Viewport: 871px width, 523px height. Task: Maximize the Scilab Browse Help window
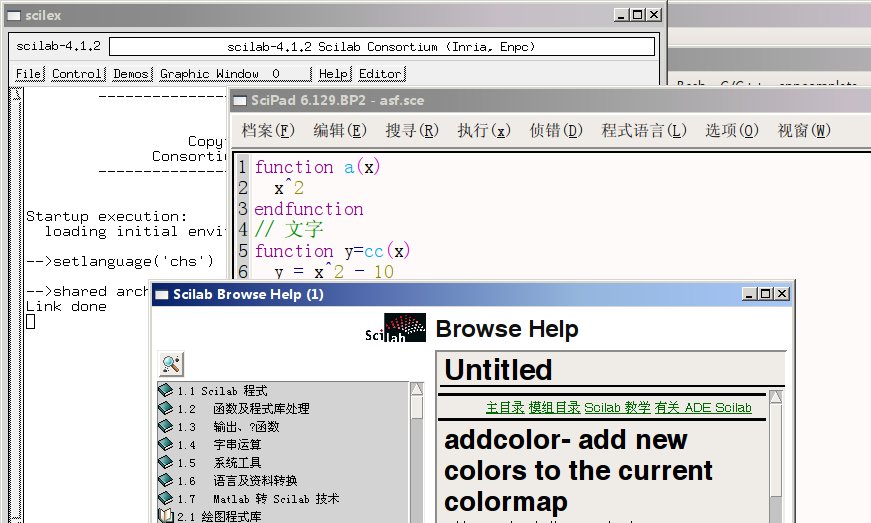pyautogui.click(x=765, y=294)
